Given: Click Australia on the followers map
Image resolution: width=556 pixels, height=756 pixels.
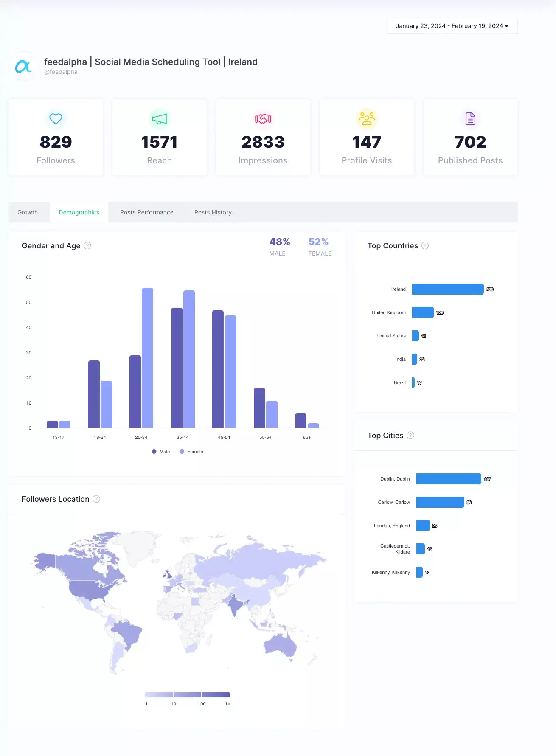Looking at the screenshot, I should [280, 645].
